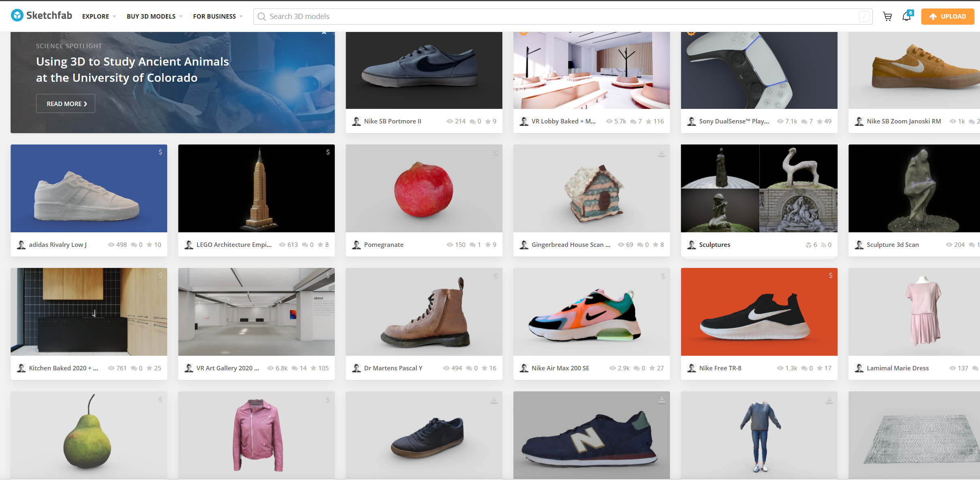Screen dimensions: 980x480
Task: Open the adidas Rivalry Low J thumbnail
Action: click(89, 188)
